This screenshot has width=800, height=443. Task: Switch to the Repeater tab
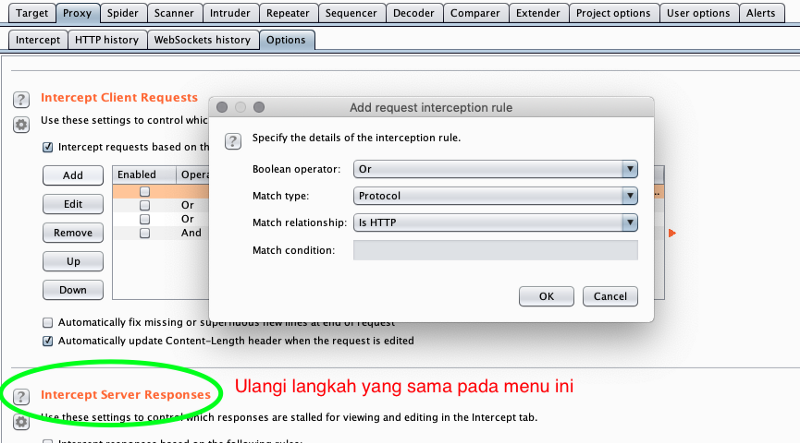click(288, 13)
